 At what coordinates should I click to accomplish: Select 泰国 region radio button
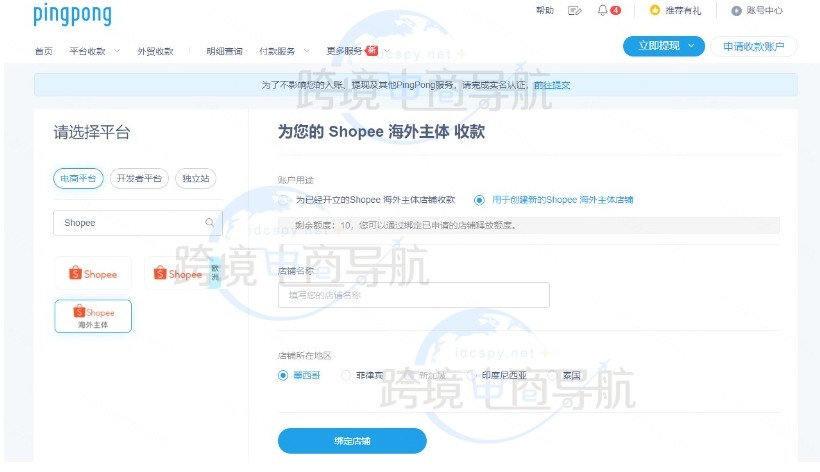point(552,375)
